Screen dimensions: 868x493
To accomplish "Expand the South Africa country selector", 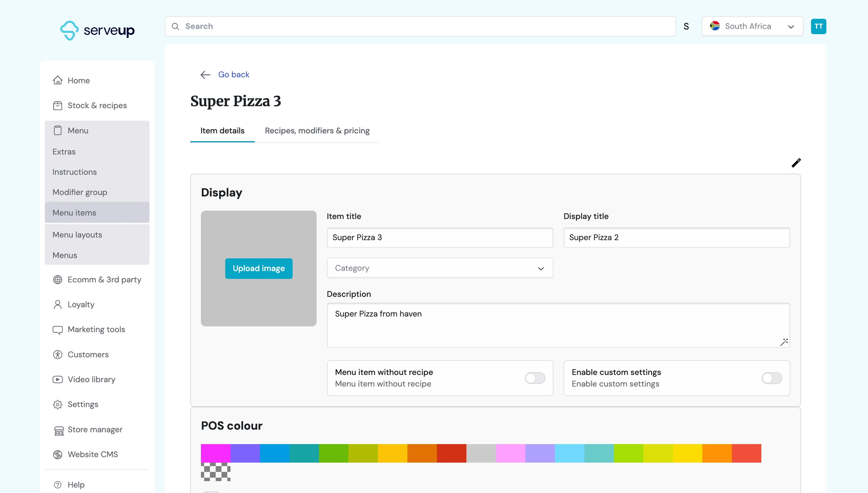I will tap(752, 26).
